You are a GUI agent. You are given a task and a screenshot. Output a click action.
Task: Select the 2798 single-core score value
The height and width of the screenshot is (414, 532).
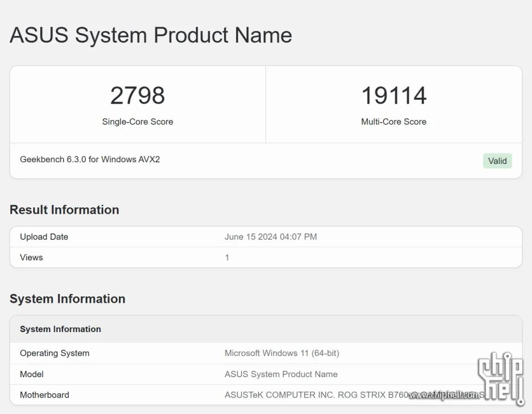(x=138, y=95)
